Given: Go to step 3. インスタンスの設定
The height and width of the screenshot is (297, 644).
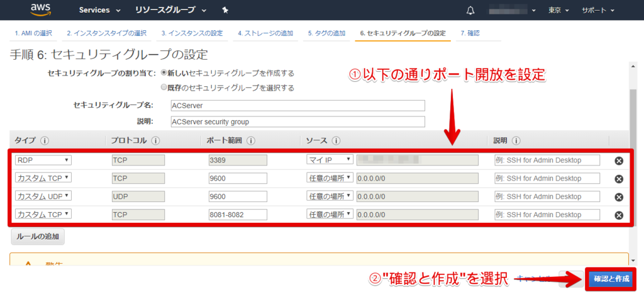Looking at the screenshot, I should tap(192, 33).
